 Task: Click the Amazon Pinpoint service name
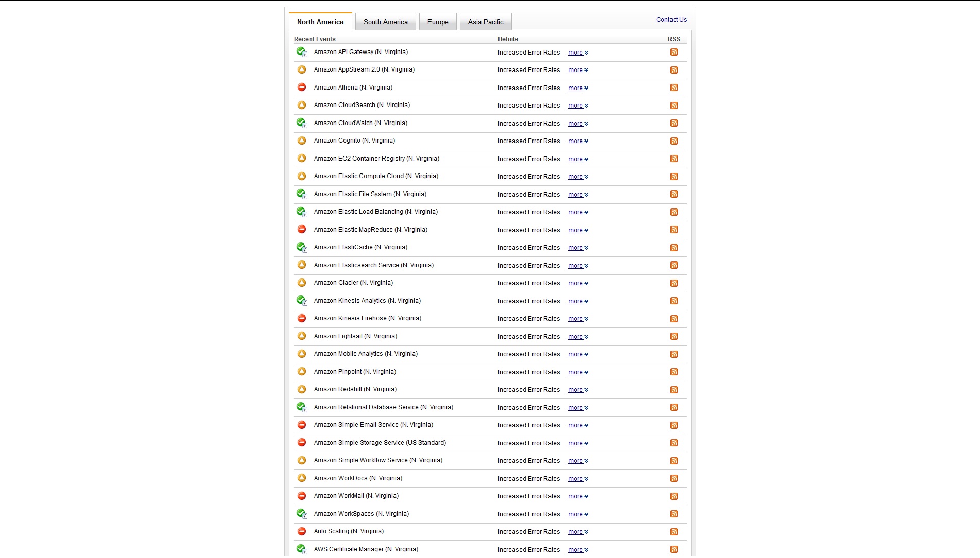pyautogui.click(x=355, y=372)
